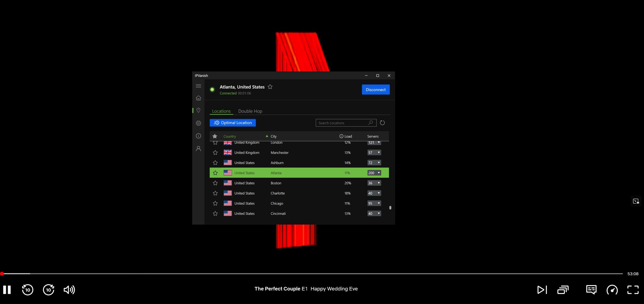The width and height of the screenshot is (644, 304).
Task: Open the Locations pin icon in sidebar
Action: click(x=198, y=110)
